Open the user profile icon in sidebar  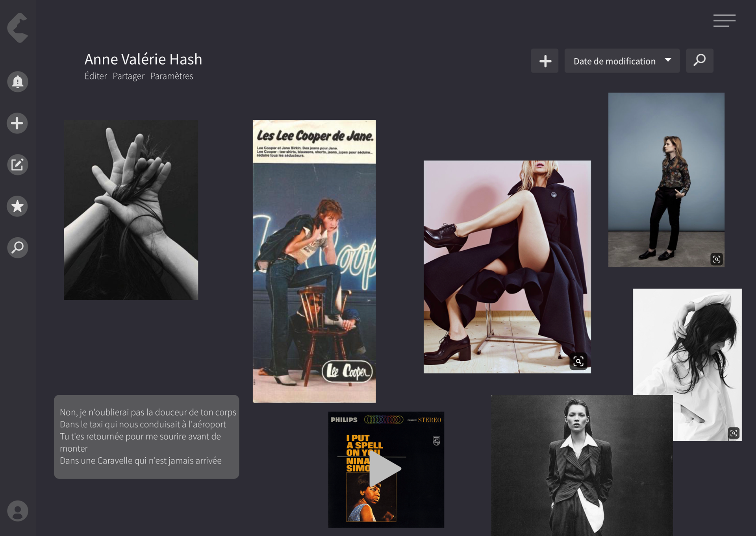coord(18,511)
